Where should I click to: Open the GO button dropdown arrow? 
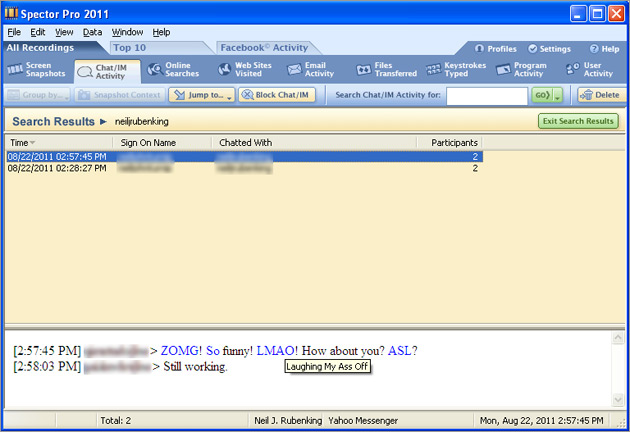(557, 96)
